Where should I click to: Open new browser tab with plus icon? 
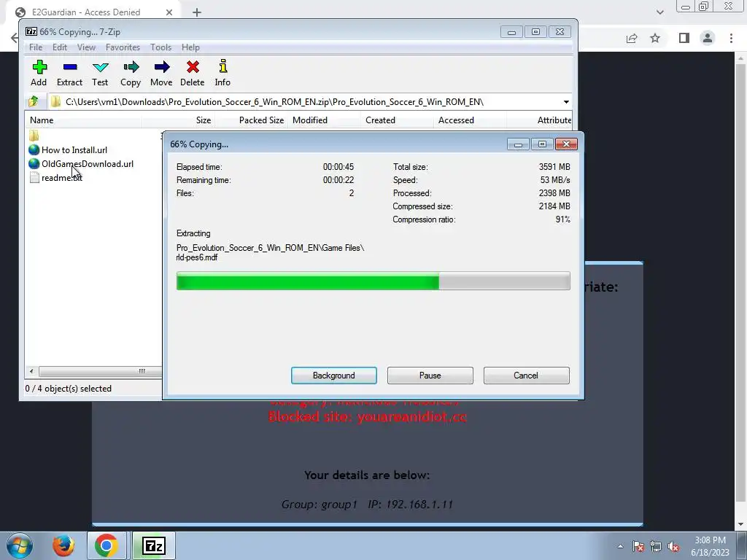pyautogui.click(x=197, y=12)
